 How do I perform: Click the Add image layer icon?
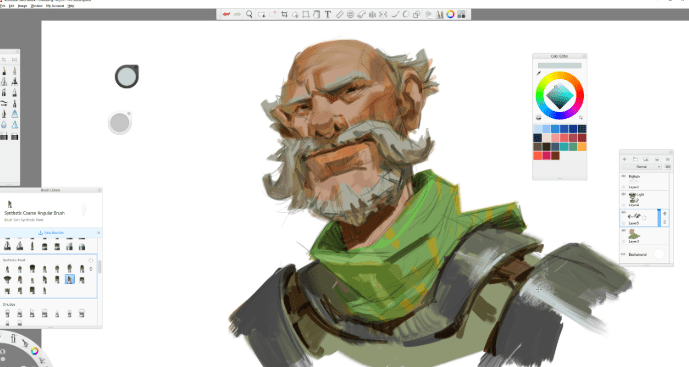645,159
